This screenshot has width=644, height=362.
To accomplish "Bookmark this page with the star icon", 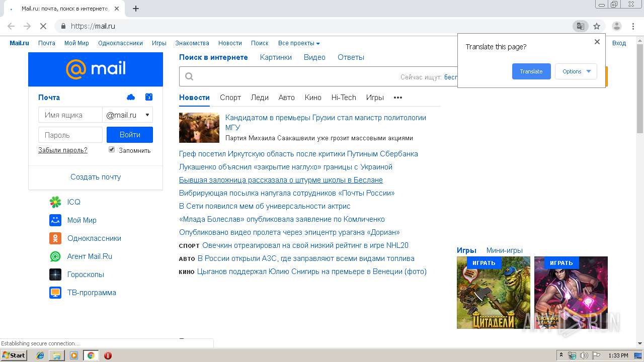I will 597,26.
